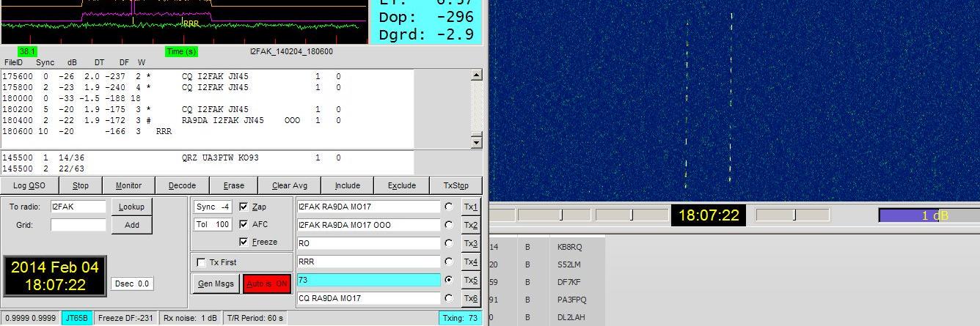This screenshot has height=326, width=980.
Task: Click the empty Grid input field
Action: (x=78, y=225)
